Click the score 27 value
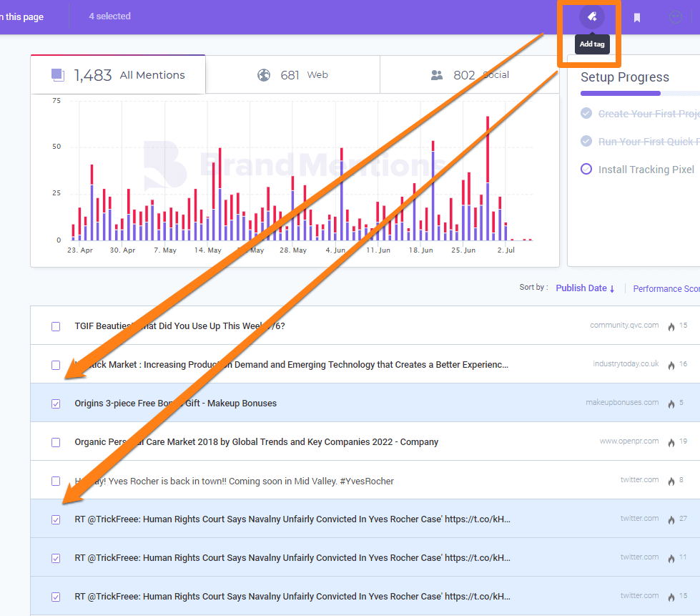Viewport: 700px width, 616px height. coord(683,518)
